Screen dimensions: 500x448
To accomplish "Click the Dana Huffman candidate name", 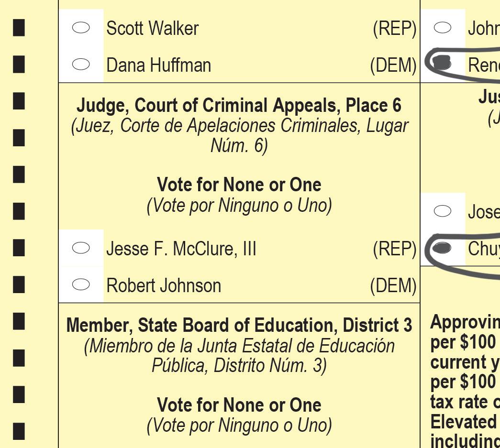I will [x=159, y=65].
